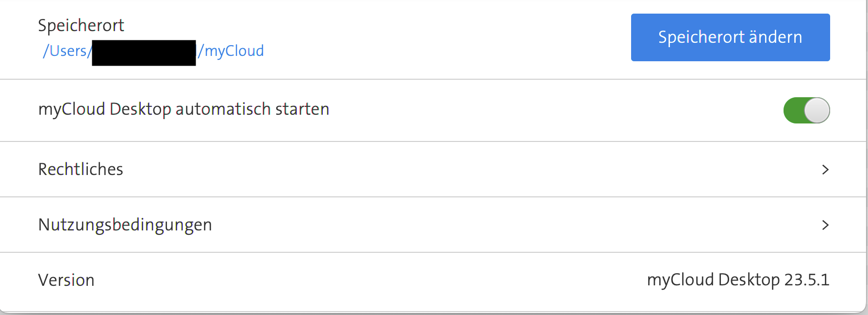Click the autostart toggle knob
Screen dimensions: 868x315
pos(818,110)
